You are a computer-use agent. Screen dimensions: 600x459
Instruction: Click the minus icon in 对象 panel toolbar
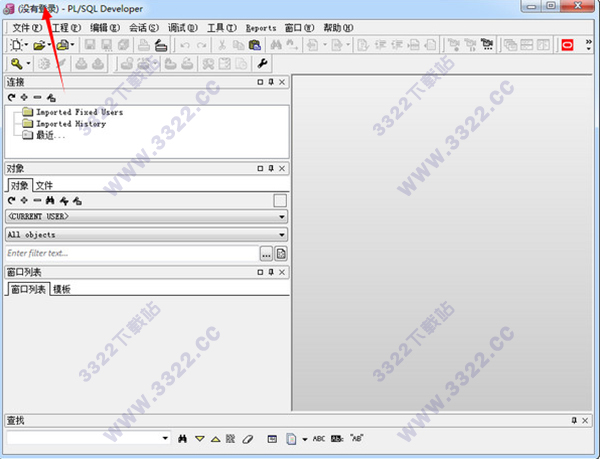[37, 200]
